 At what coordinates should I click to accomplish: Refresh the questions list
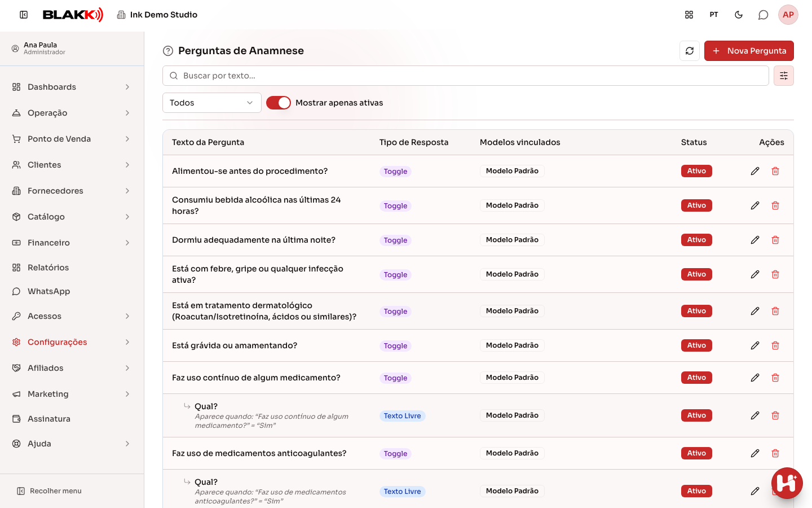690,51
